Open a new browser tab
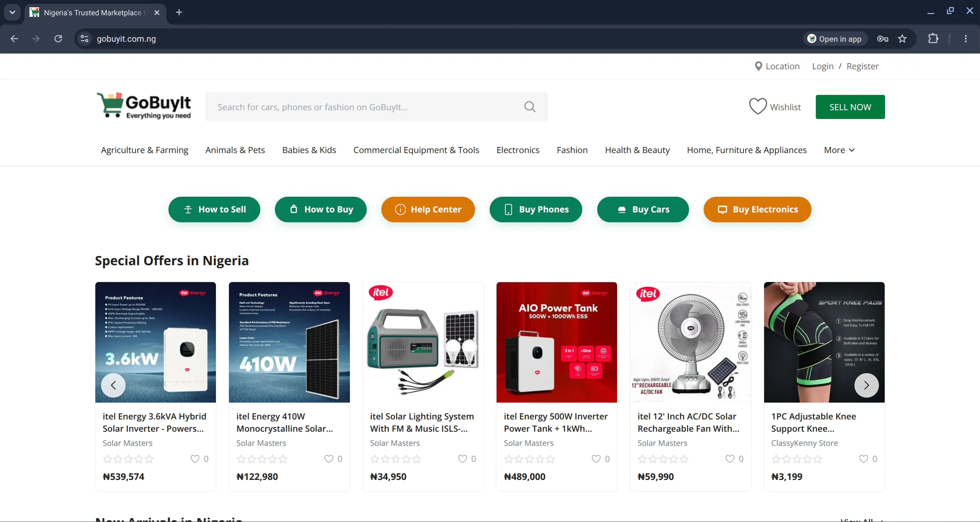This screenshot has height=522, width=980. 179,12
